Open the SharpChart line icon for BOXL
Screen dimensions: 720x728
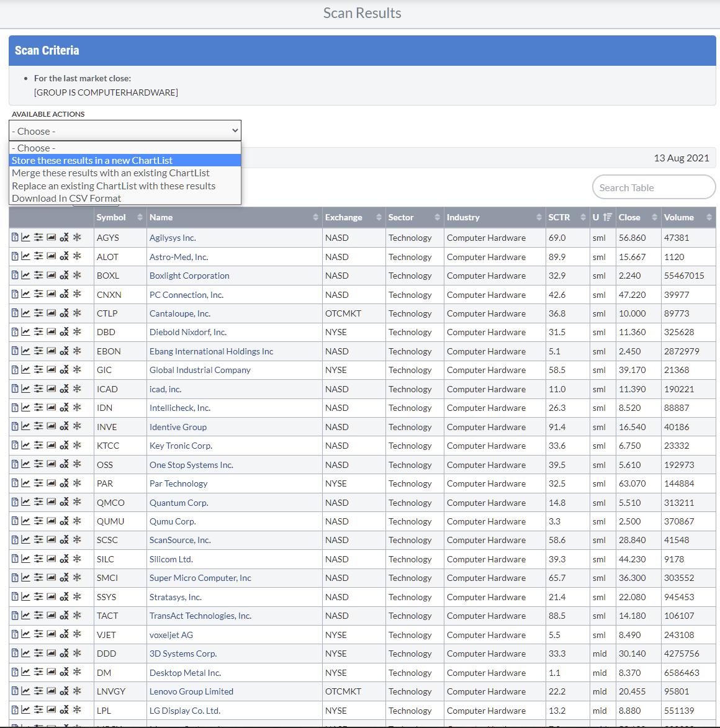pyautogui.click(x=26, y=275)
